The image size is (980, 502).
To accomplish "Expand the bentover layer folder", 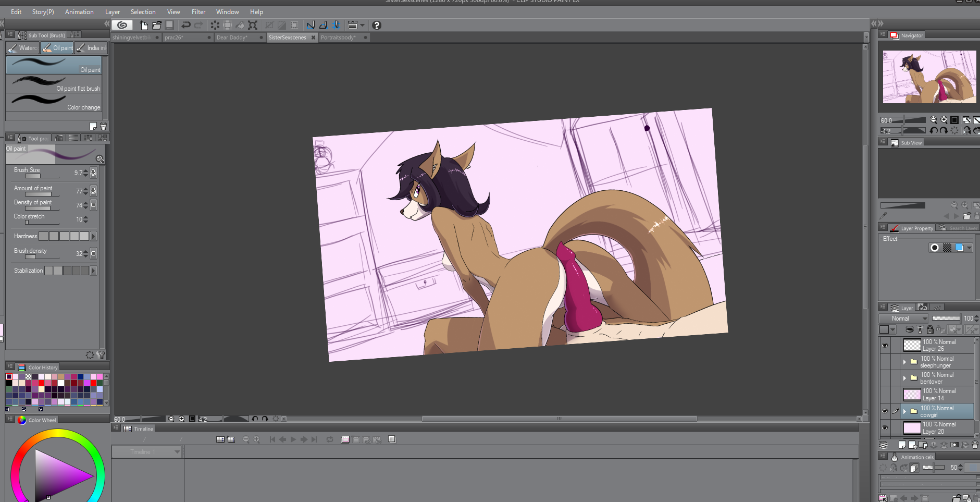I will pos(904,378).
